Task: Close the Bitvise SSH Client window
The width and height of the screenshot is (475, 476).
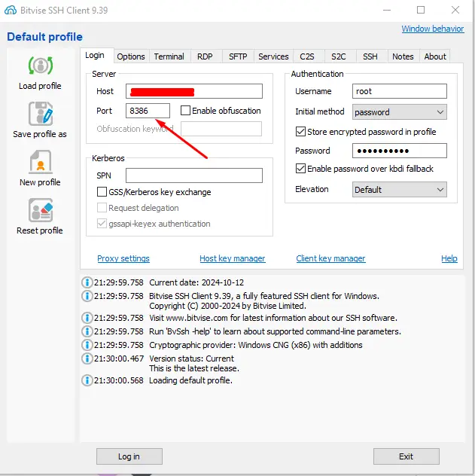Action: [455, 10]
